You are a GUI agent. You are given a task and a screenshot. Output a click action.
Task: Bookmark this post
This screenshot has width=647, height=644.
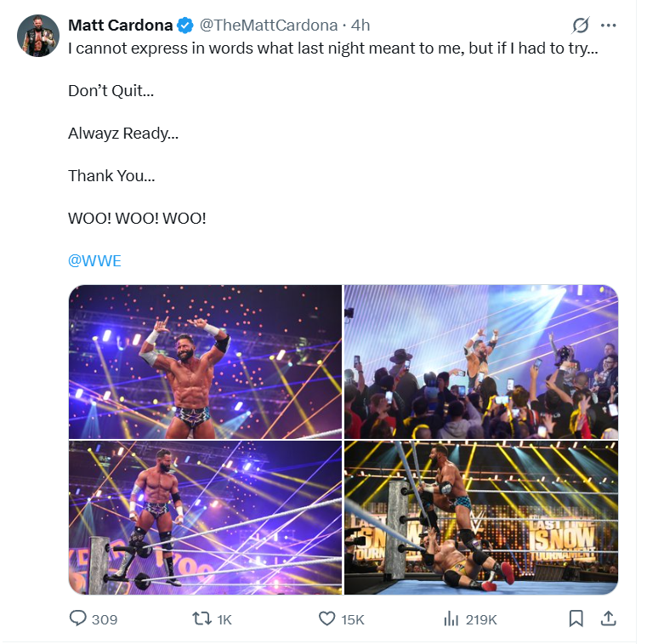click(x=576, y=618)
